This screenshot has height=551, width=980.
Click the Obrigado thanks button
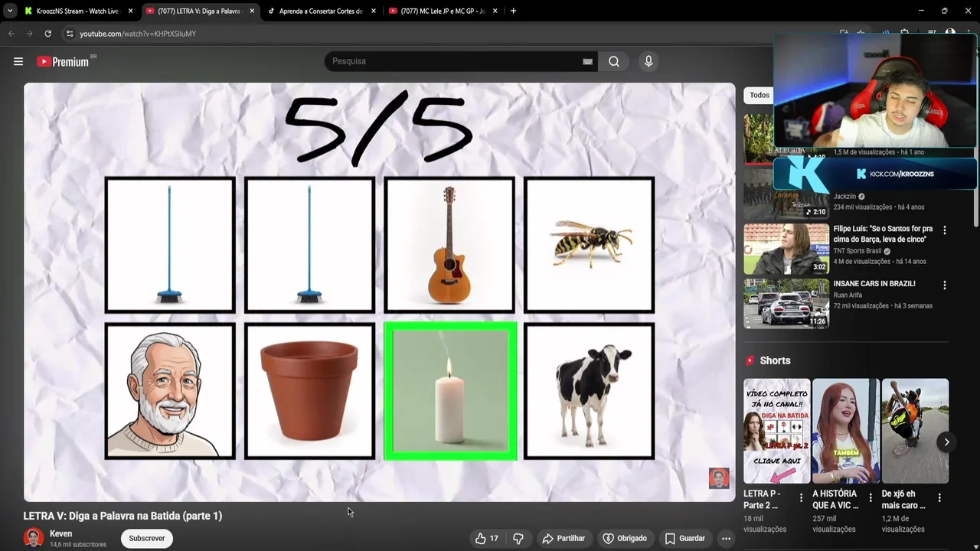coord(624,538)
